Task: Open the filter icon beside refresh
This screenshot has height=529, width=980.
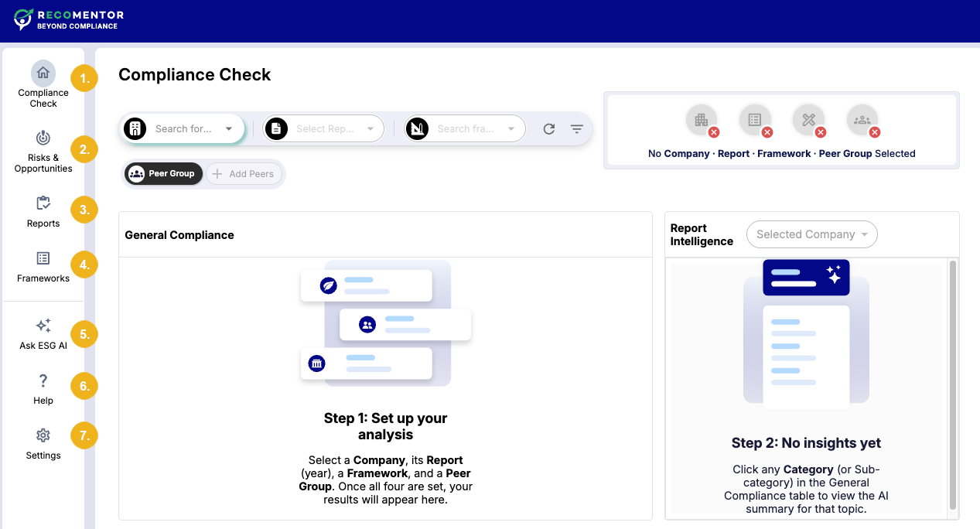Action: pos(576,128)
